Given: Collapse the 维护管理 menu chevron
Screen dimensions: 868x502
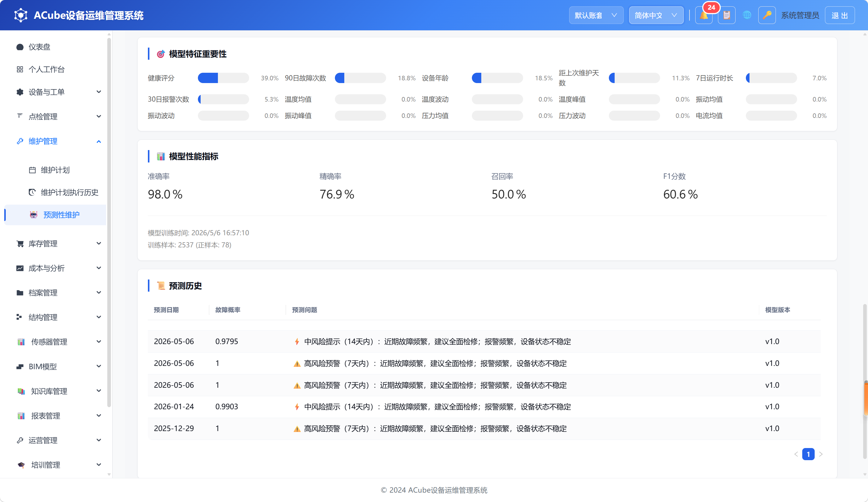Looking at the screenshot, I should tap(99, 141).
